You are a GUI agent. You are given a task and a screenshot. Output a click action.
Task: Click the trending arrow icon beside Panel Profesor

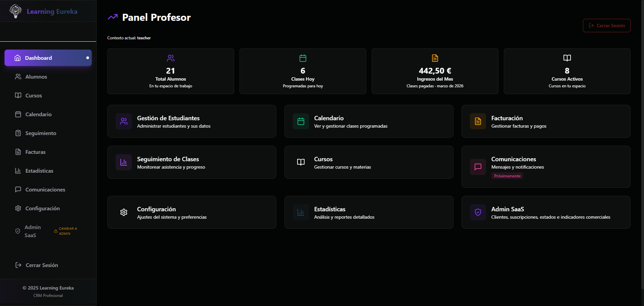pyautogui.click(x=113, y=17)
